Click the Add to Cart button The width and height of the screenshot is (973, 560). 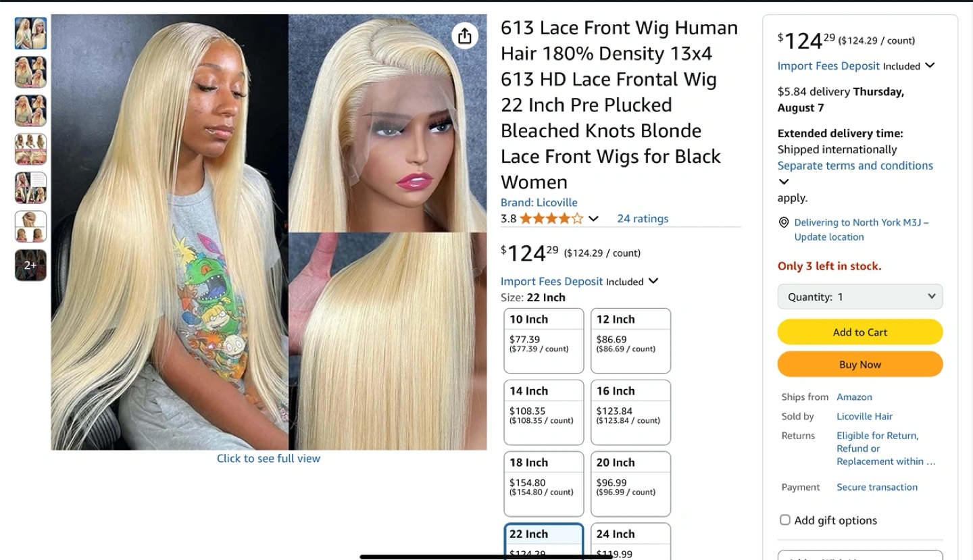(860, 332)
